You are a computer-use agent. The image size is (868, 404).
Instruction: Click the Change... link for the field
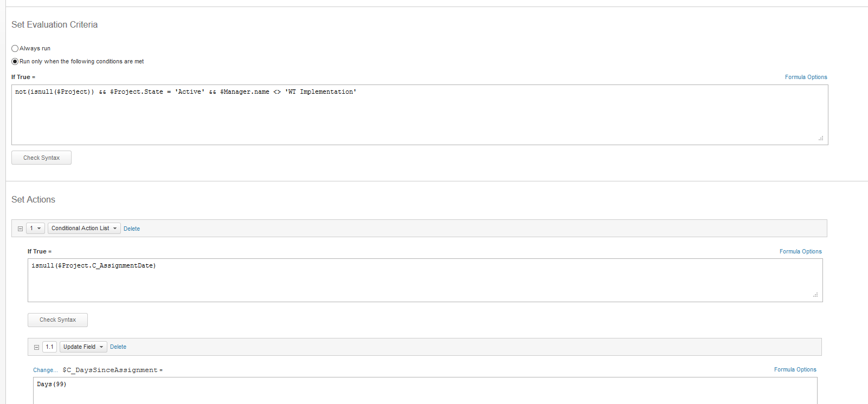click(x=46, y=370)
